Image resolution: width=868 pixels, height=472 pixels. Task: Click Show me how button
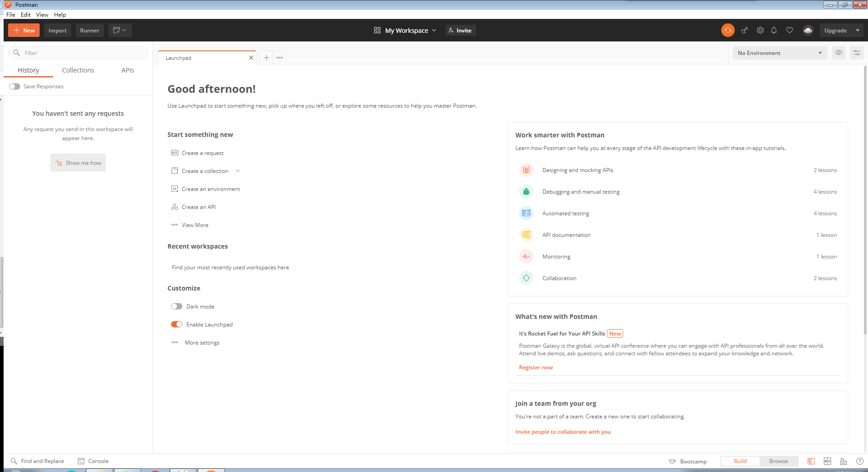[x=78, y=163]
